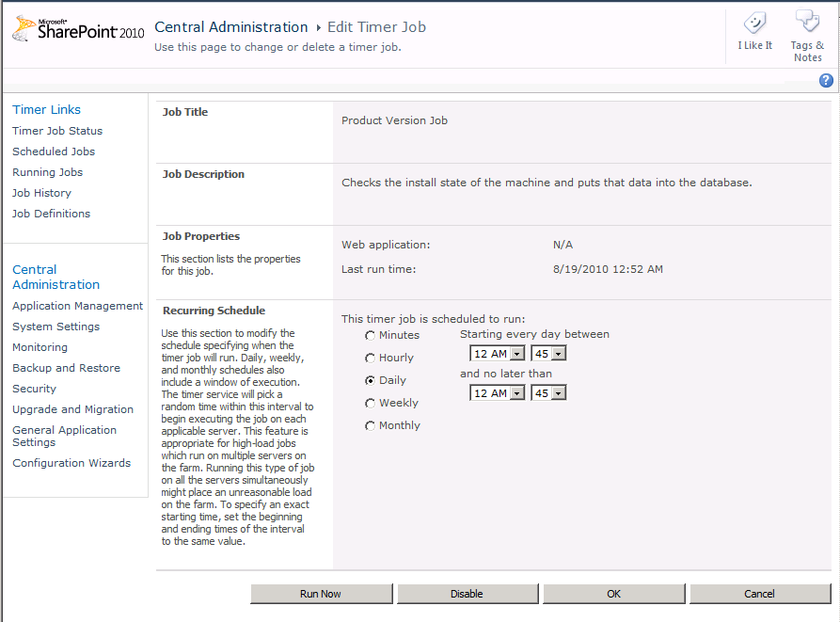840x622 pixels.
Task: Navigate to Backup and Restore
Action: tap(66, 368)
